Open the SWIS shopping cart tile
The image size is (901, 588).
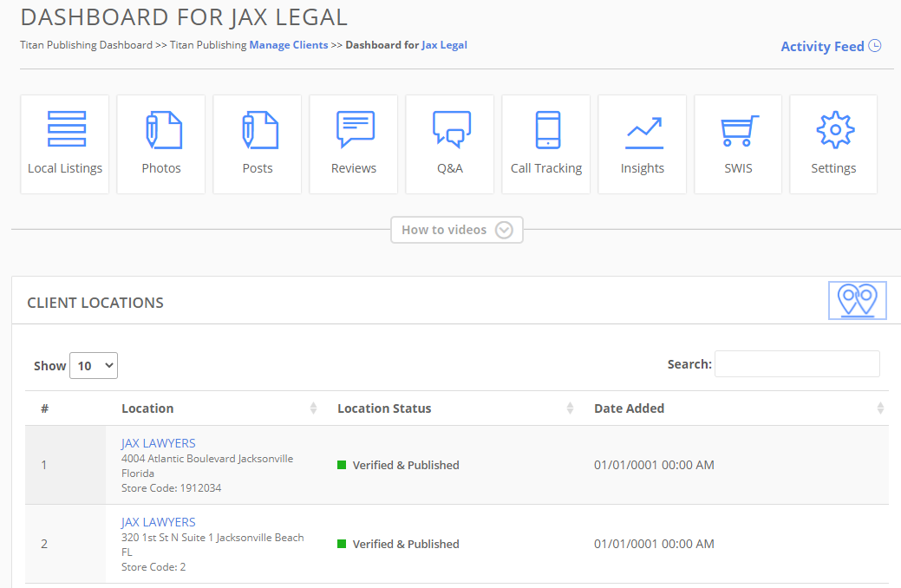coord(738,144)
